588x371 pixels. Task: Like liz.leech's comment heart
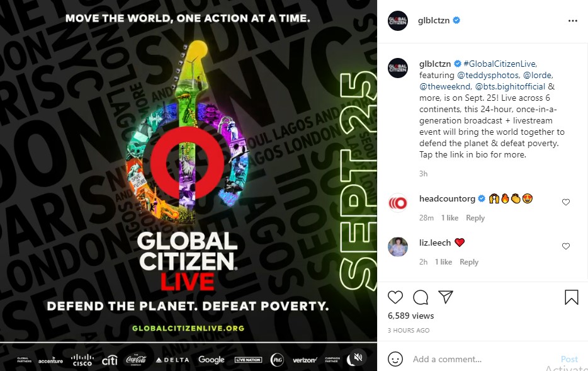pyautogui.click(x=566, y=246)
